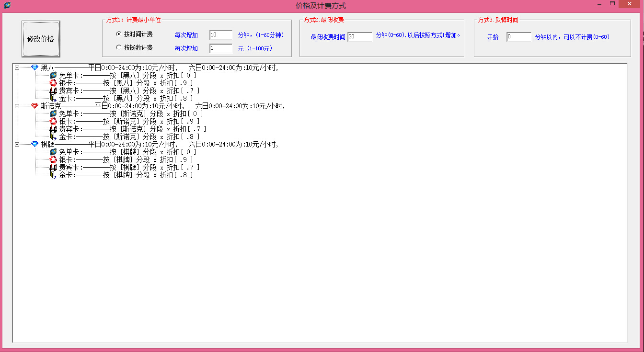
Task: Click the 修改价格 button
Action: pos(41,39)
